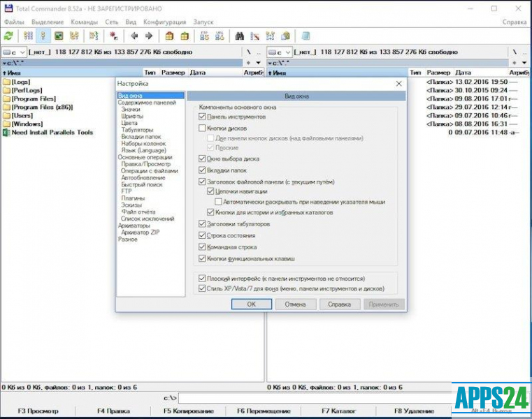Click the multi-rename tool icon
The width and height of the screenshot is (532, 419).
[254, 36]
